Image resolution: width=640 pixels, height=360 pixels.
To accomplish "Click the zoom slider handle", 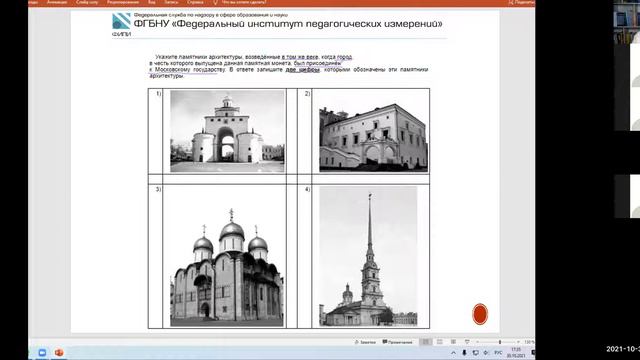I will coord(500,342).
